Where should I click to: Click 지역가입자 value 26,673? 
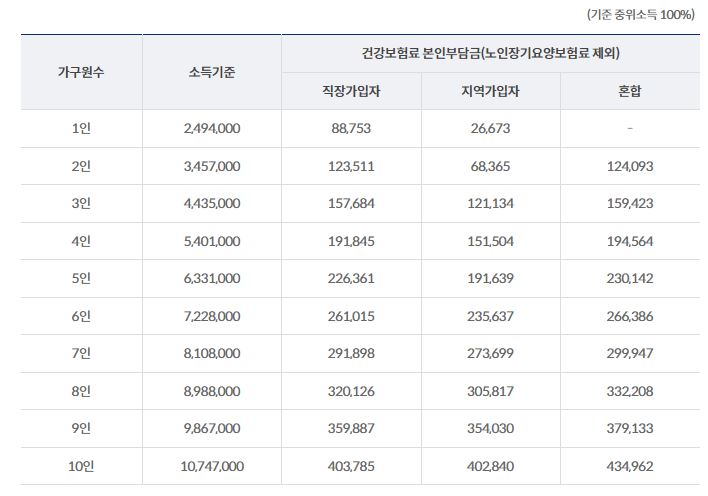click(x=490, y=128)
